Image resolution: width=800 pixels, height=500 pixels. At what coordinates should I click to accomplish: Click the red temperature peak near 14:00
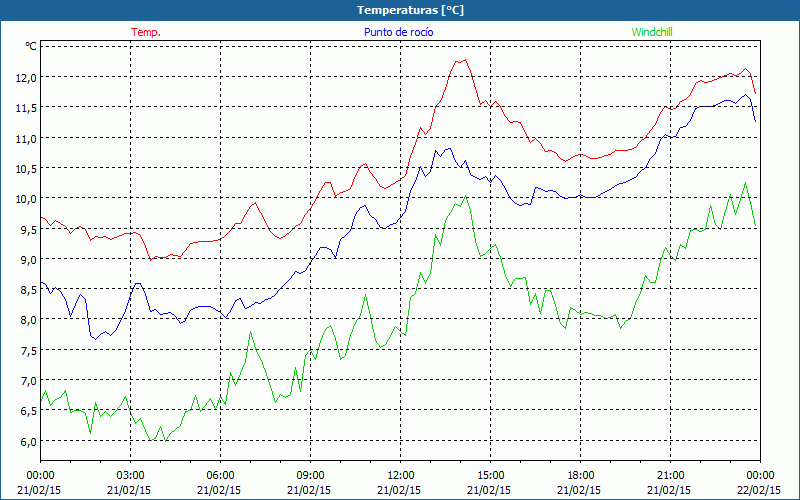coord(465,60)
